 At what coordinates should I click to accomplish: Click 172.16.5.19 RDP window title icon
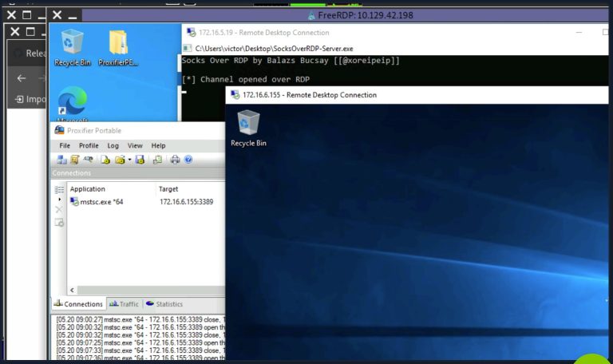point(191,33)
